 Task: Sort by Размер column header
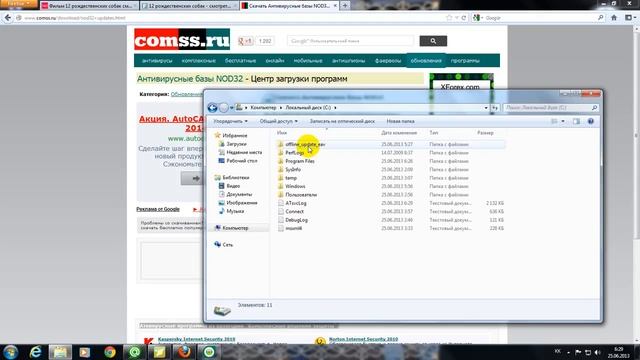[x=485, y=133]
